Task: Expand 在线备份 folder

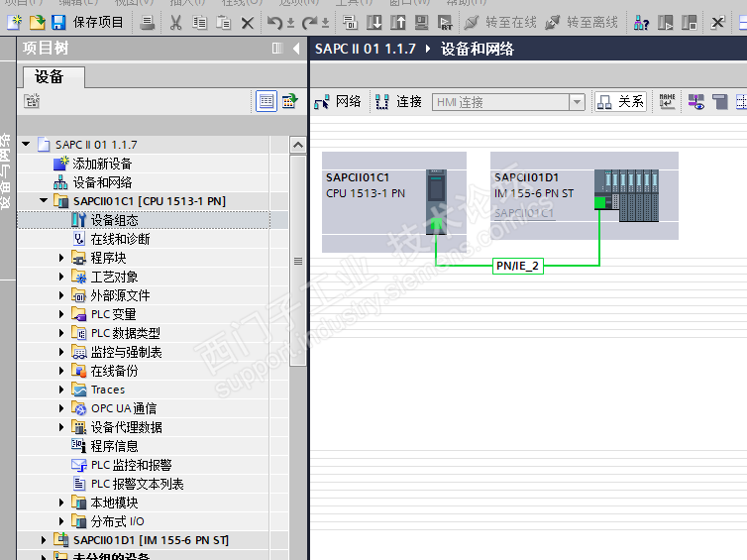Action: 61,371
